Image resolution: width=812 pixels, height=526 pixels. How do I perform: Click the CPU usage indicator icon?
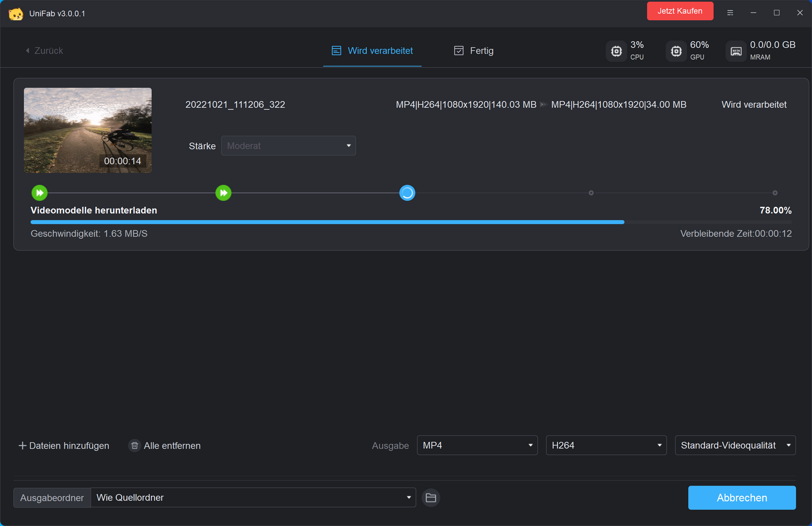tap(616, 51)
